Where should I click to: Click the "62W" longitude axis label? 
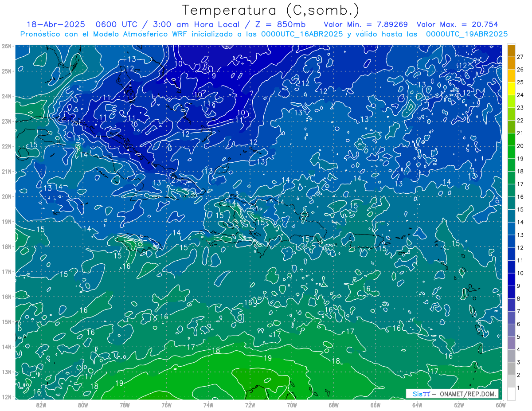tap(459, 404)
